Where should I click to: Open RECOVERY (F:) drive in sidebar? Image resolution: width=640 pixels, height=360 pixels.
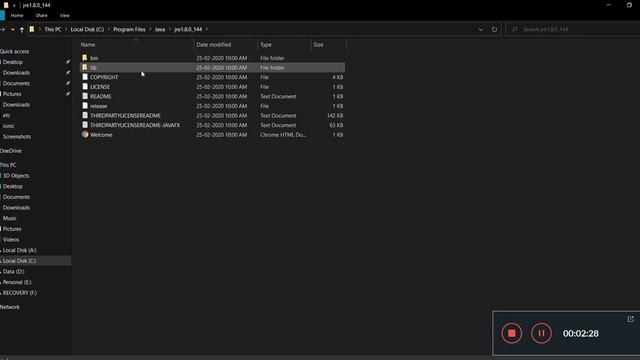[20, 293]
